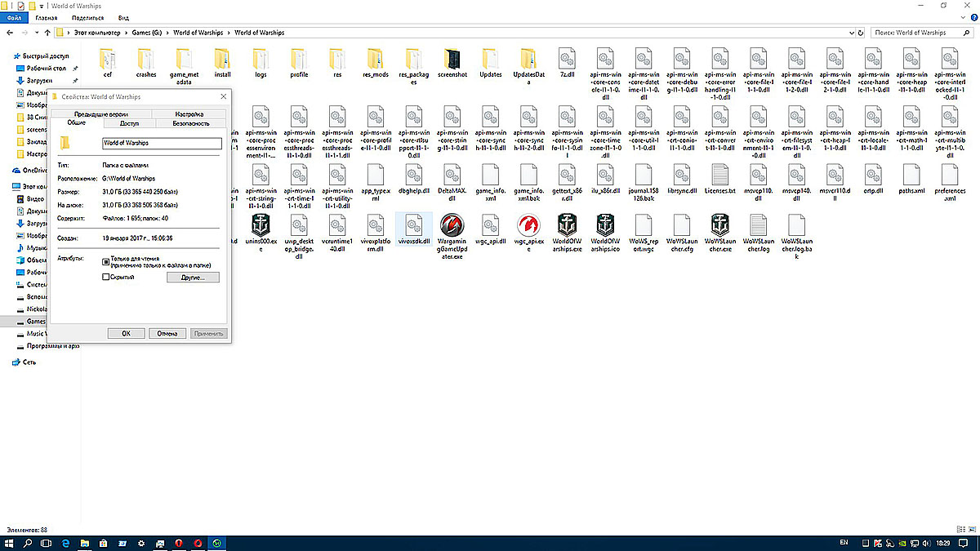Screen dimensions: 980x551
Task: Enable the 'Скрытый' attribute checkbox
Action: pos(105,278)
